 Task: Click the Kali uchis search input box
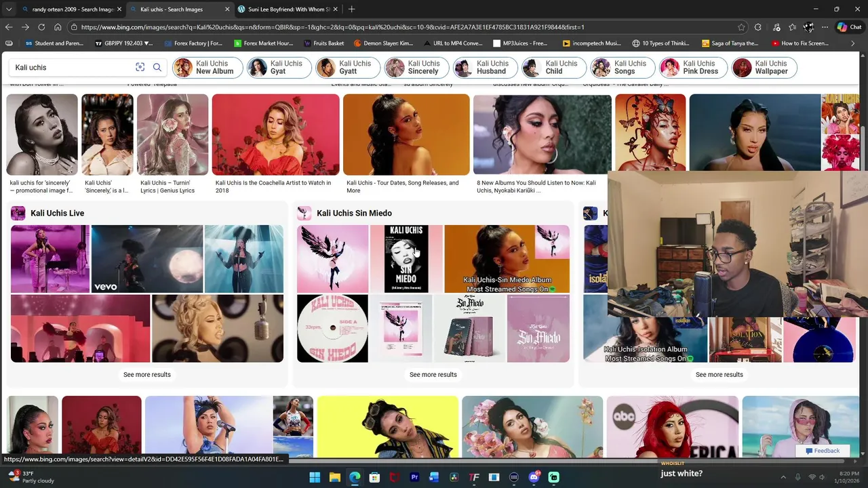73,67
